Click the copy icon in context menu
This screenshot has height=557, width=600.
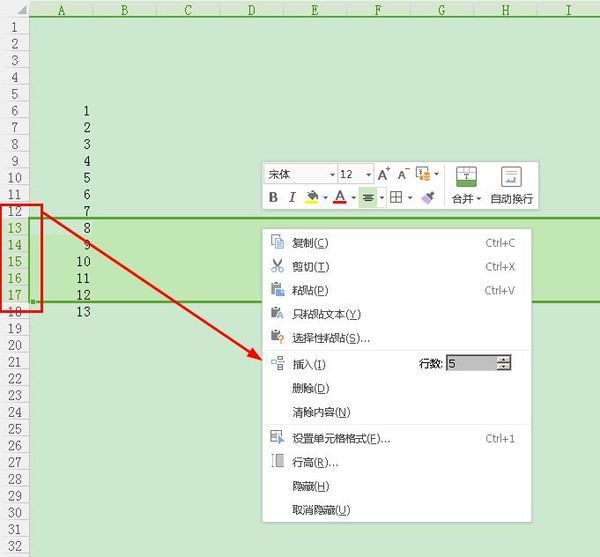point(277,242)
